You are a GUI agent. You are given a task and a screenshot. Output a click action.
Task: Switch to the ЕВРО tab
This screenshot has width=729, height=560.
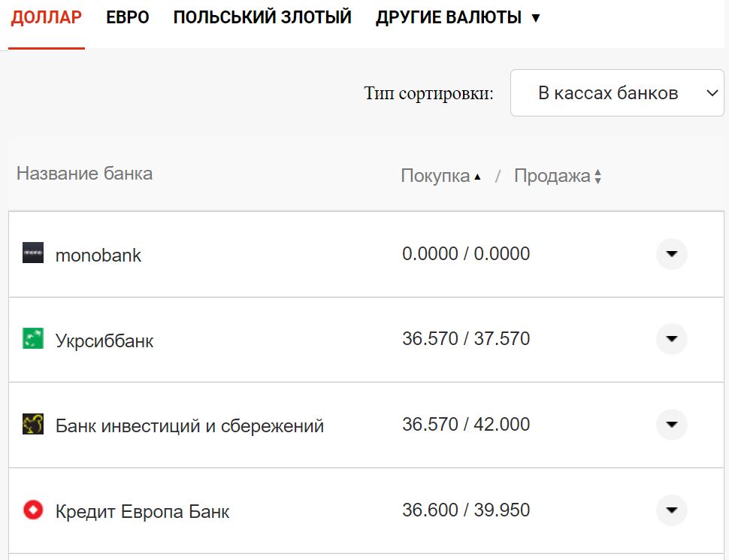pyautogui.click(x=128, y=17)
